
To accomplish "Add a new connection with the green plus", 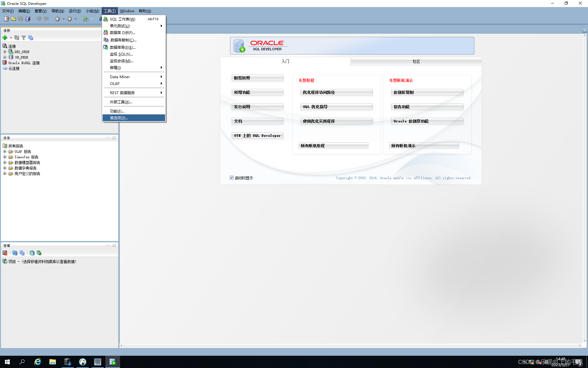I will coord(5,38).
